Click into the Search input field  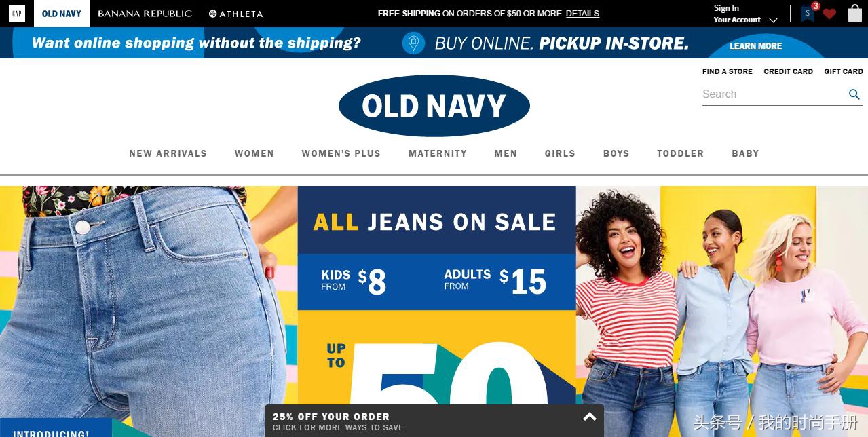pos(774,94)
